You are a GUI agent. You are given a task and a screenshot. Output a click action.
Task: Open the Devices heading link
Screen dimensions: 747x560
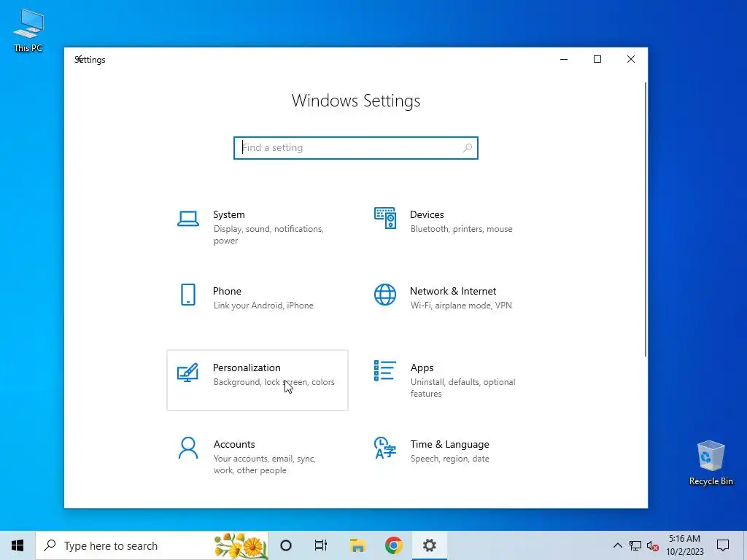coord(427,215)
